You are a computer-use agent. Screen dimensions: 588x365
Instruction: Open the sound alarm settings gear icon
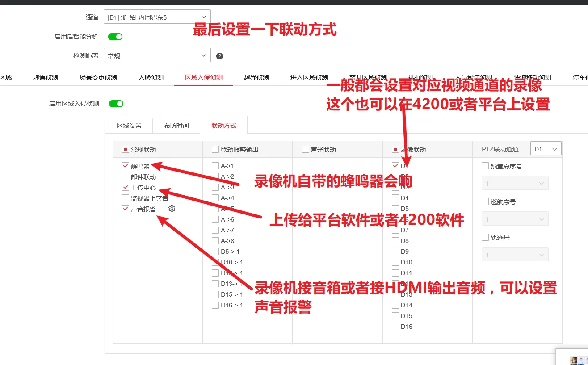click(172, 209)
